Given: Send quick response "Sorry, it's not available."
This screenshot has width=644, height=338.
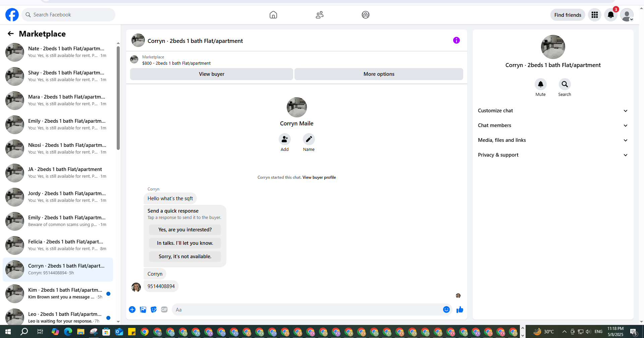Looking at the screenshot, I should coord(185,257).
